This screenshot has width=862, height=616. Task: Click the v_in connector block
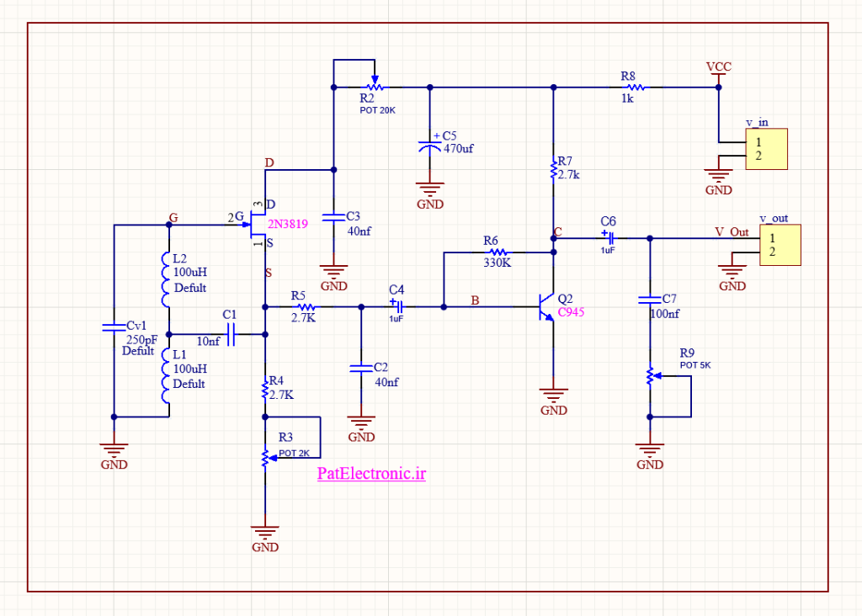(766, 149)
